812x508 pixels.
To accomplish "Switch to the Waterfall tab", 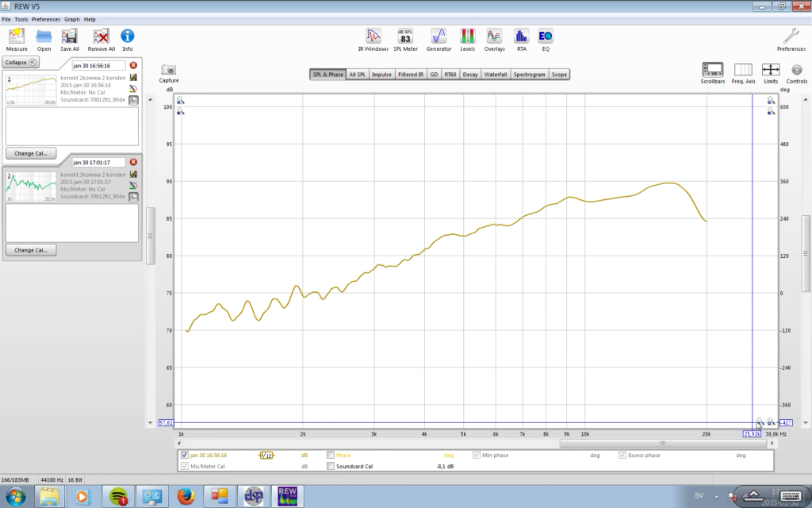I will click(496, 75).
